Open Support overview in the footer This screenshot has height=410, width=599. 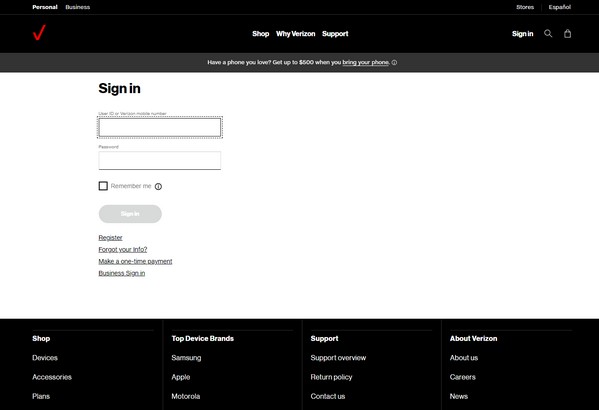pyautogui.click(x=338, y=358)
